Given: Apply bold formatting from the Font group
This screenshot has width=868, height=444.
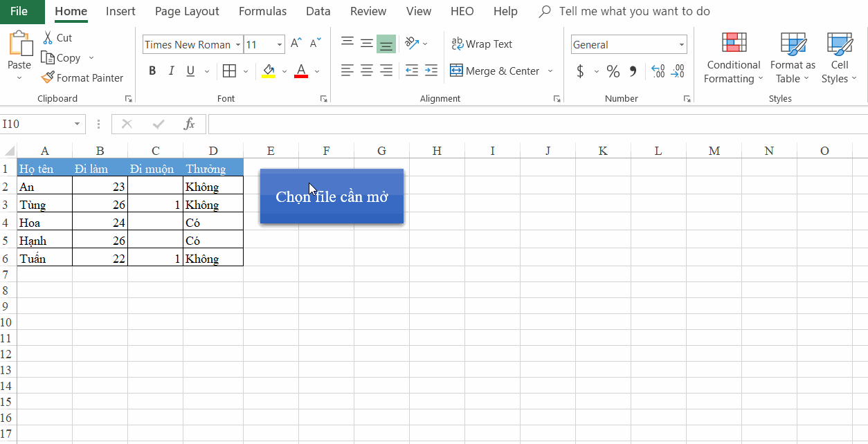Looking at the screenshot, I should [152, 71].
